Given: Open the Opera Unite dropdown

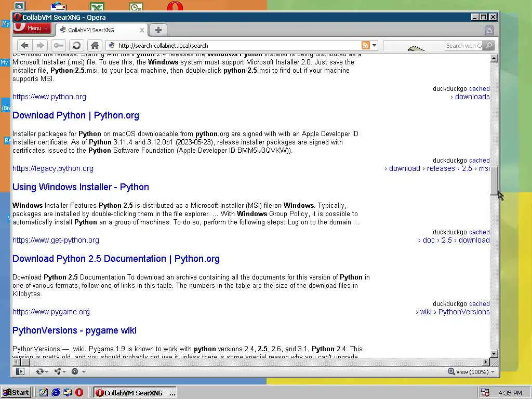Looking at the screenshot, I should [60, 371].
